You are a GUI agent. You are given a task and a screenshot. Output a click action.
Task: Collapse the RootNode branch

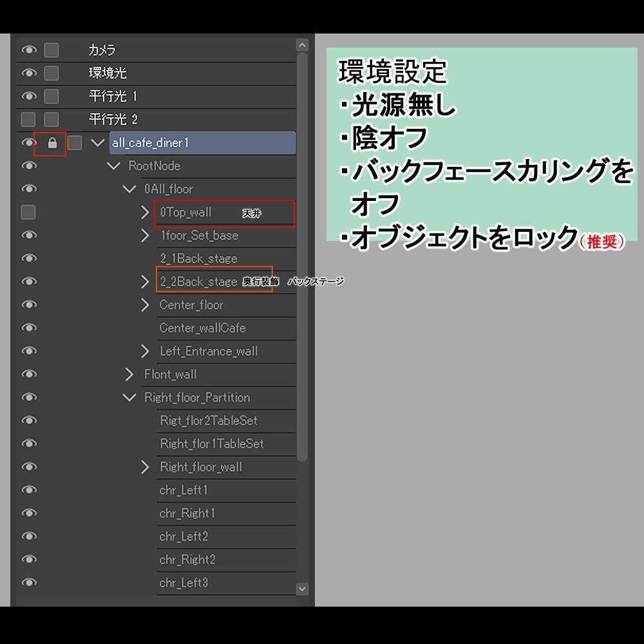(113, 166)
